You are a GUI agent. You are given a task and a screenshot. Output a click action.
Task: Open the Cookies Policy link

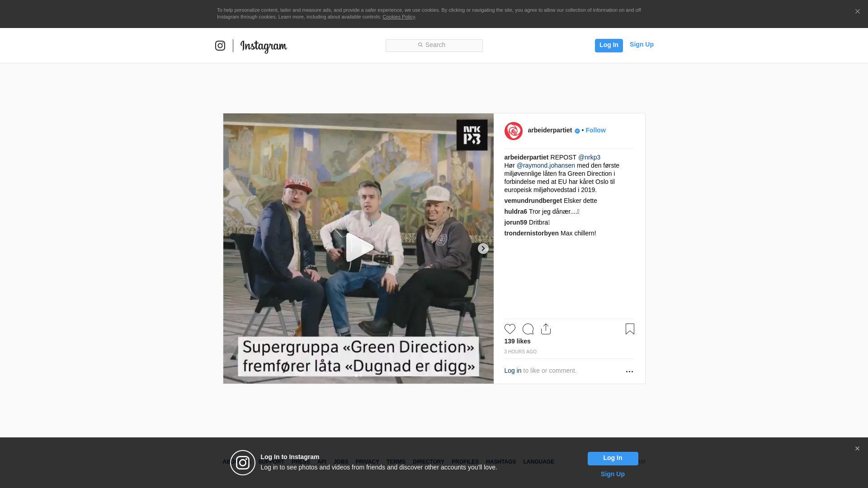point(399,17)
